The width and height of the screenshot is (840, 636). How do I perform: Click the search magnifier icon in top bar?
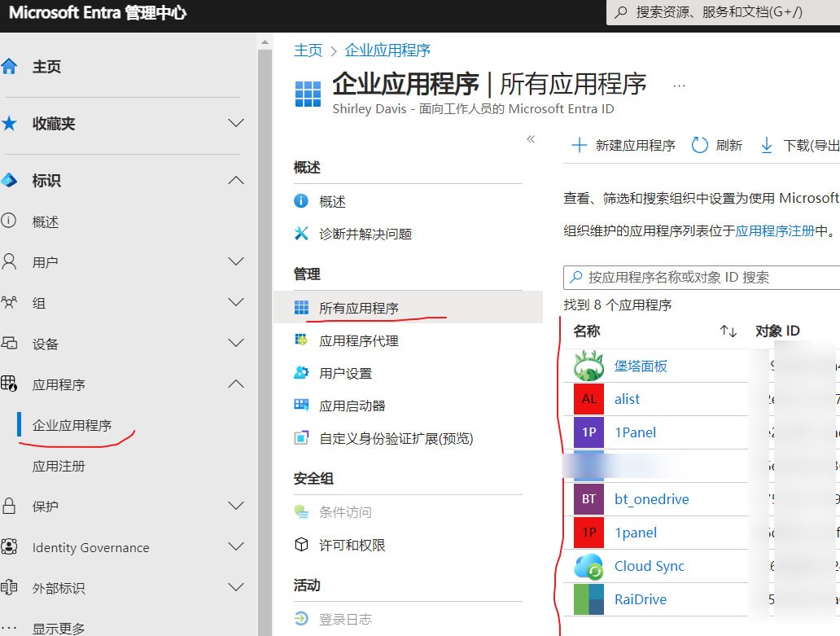tap(621, 11)
